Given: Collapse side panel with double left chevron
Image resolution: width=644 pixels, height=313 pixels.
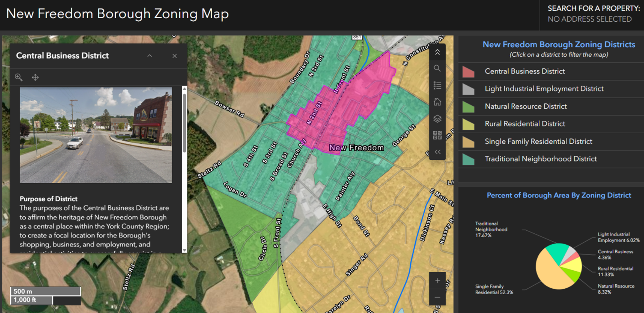Looking at the screenshot, I should (437, 152).
